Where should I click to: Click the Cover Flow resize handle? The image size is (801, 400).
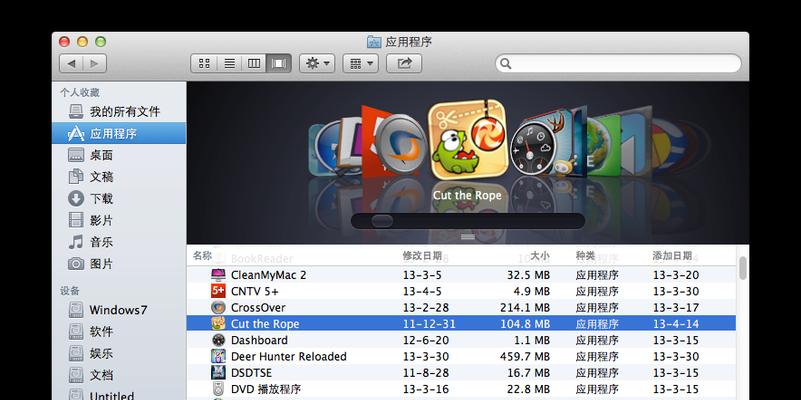[x=468, y=237]
